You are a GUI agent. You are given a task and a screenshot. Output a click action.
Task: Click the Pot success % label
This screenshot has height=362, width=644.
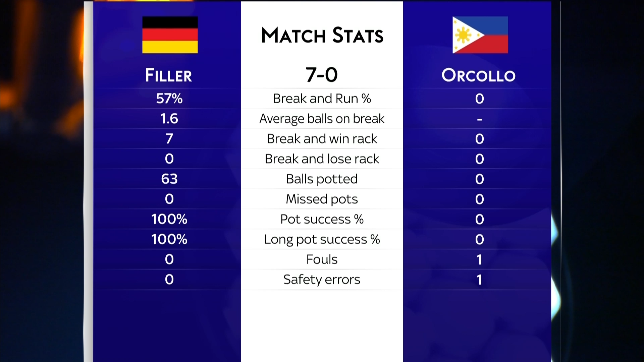point(322,219)
